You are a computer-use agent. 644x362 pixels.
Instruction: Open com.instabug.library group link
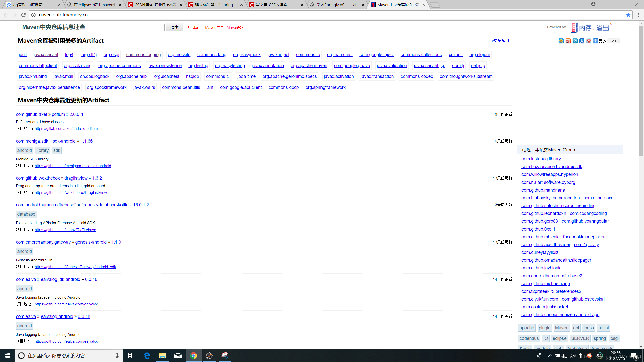pyautogui.click(x=541, y=159)
